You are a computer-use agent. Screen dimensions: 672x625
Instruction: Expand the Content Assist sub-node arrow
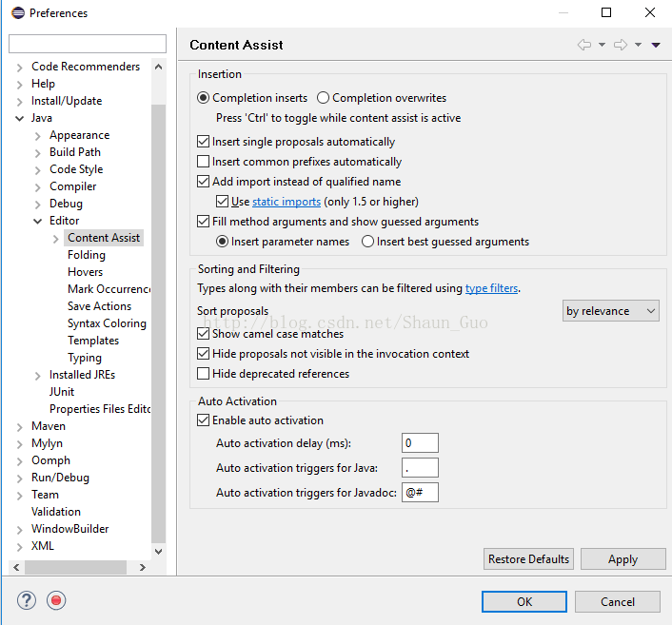click(x=56, y=239)
